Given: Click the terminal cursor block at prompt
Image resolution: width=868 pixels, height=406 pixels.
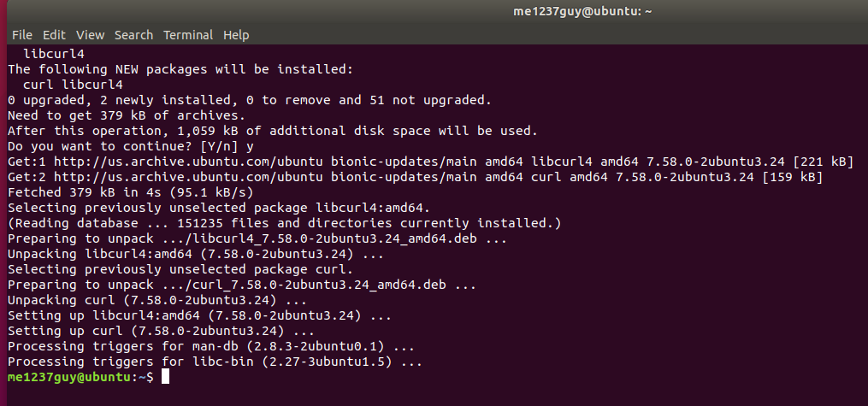Looking at the screenshot, I should point(165,377).
